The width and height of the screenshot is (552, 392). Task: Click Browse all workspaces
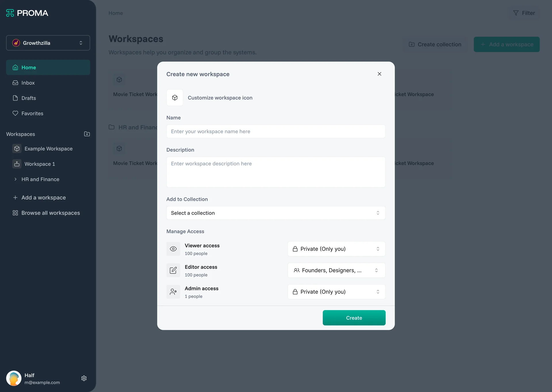[51, 213]
